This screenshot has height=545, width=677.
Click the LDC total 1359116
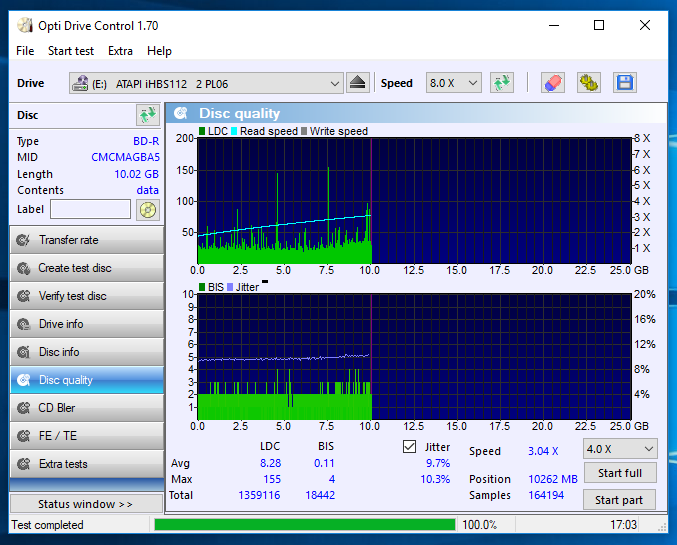click(x=259, y=495)
